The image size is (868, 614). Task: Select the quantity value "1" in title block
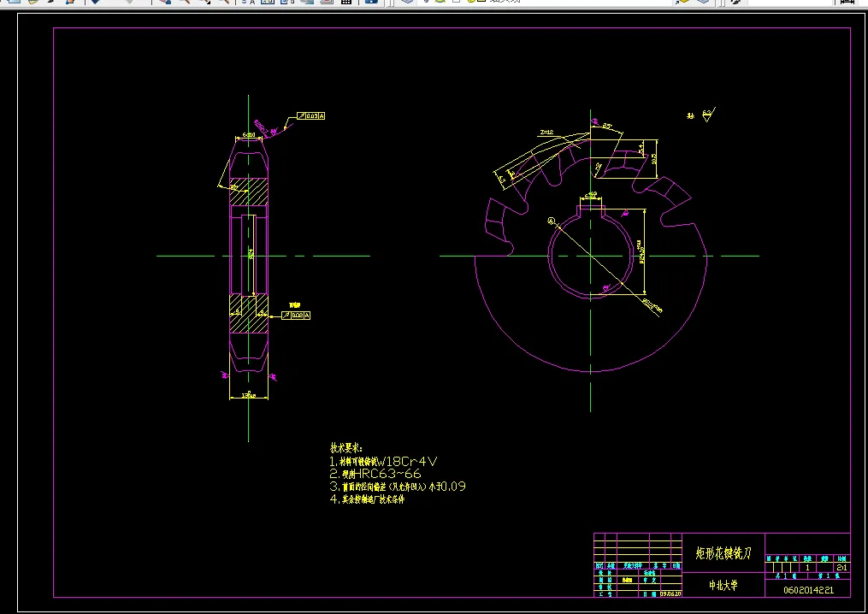(x=807, y=568)
